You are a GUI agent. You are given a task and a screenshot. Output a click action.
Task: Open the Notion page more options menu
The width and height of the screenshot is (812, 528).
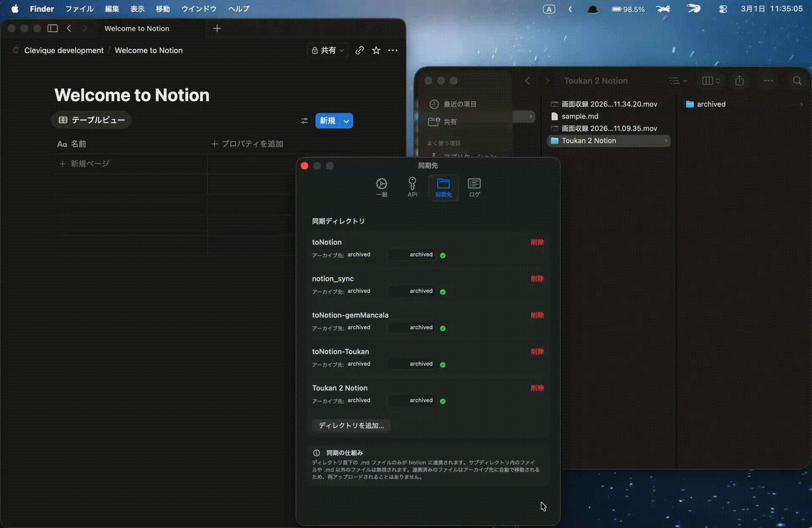(392, 50)
